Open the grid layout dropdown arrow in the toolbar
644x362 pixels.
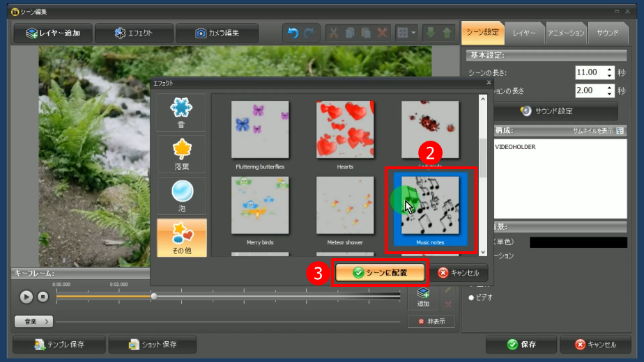pyautogui.click(x=414, y=33)
